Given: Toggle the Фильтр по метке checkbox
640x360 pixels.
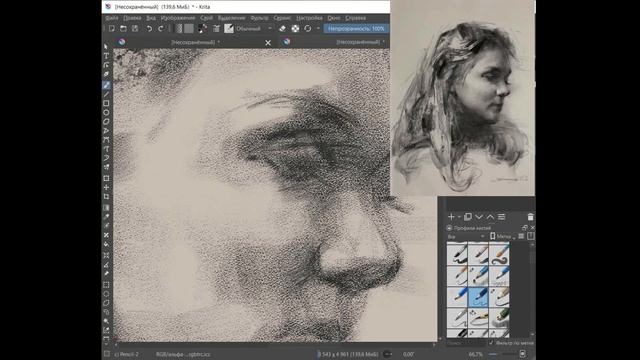Looking at the screenshot, I should [x=511, y=343].
